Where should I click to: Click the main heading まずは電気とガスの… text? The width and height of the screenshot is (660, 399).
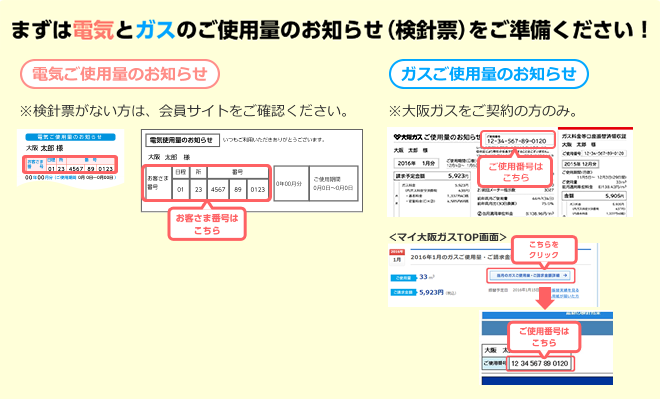(330, 30)
